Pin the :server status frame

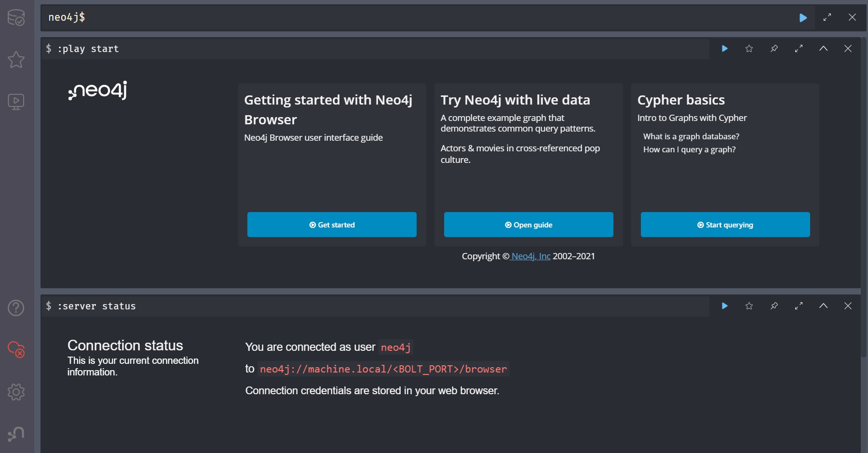click(x=774, y=306)
